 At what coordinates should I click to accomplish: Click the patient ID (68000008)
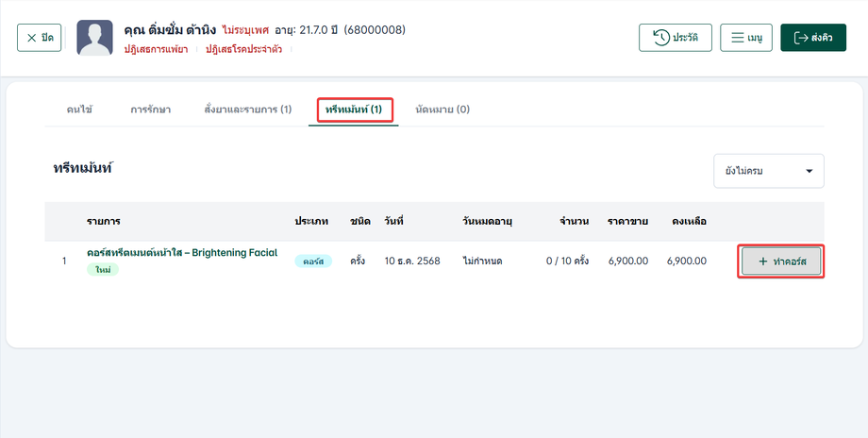(x=375, y=30)
